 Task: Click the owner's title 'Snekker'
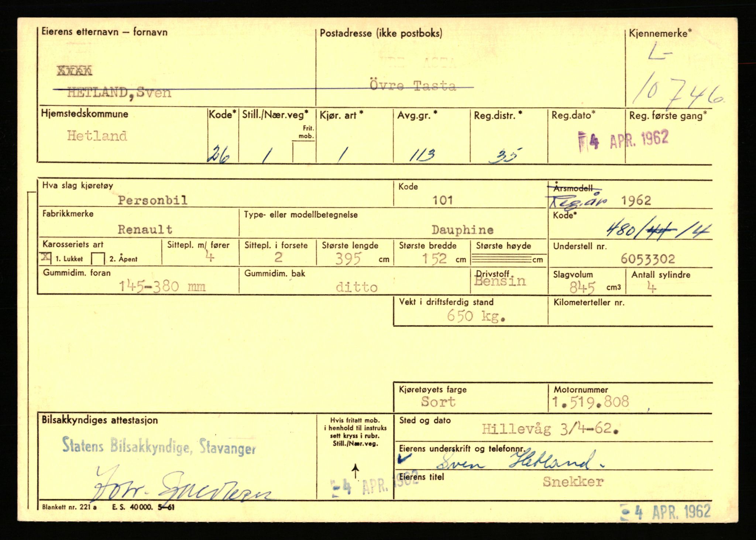[x=573, y=482]
